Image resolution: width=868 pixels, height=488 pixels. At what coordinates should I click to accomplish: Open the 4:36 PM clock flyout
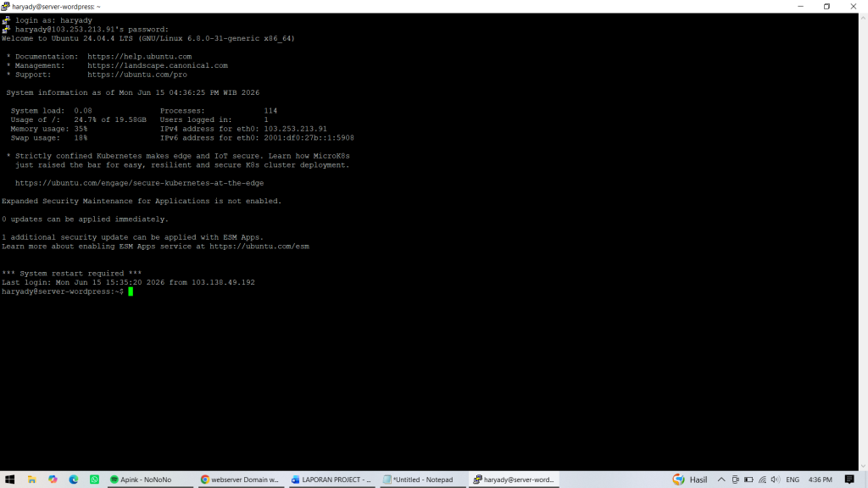pyautogui.click(x=820, y=480)
